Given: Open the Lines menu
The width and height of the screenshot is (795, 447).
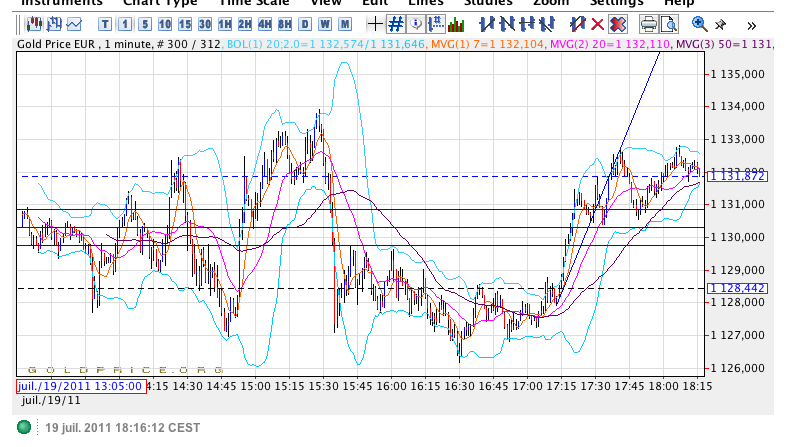Looking at the screenshot, I should click(425, 3).
